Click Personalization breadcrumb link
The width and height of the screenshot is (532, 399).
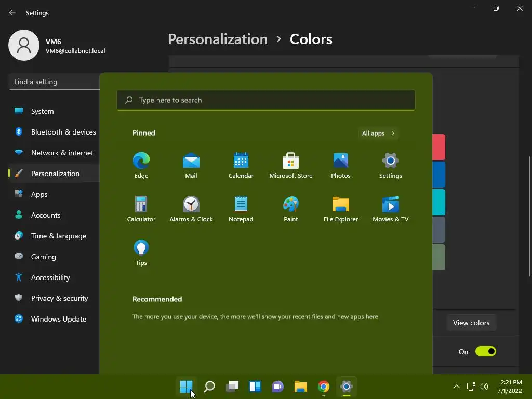[x=218, y=39]
